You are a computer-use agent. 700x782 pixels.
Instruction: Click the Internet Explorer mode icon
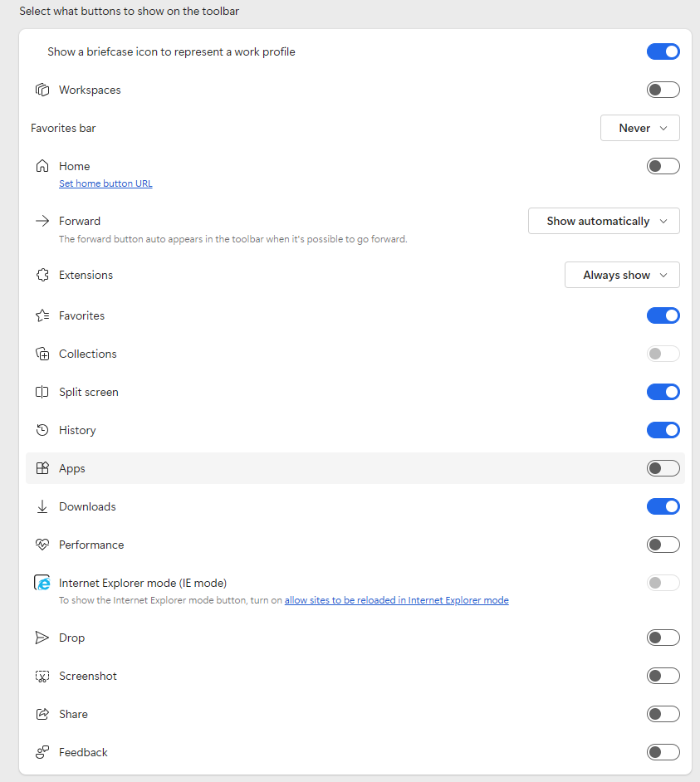pyautogui.click(x=42, y=583)
